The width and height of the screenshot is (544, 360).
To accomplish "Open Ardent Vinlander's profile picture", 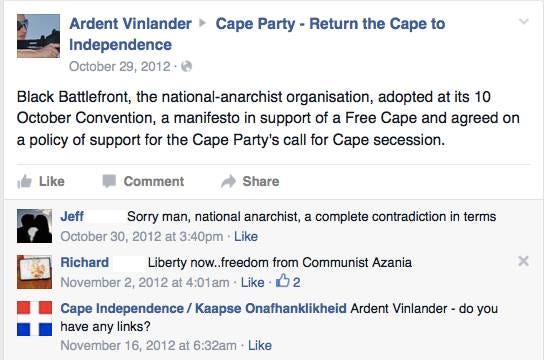I will point(38,36).
